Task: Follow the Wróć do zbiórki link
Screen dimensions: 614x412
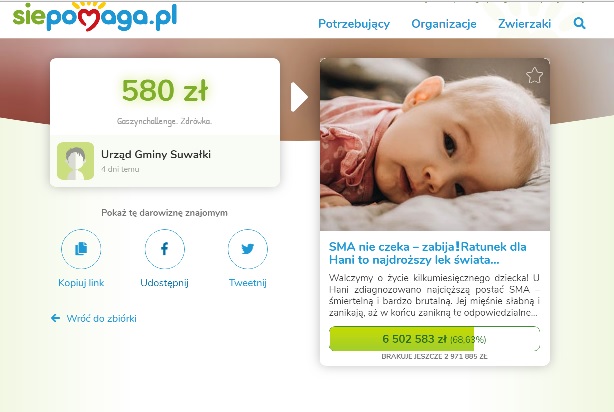Action: pos(101,318)
